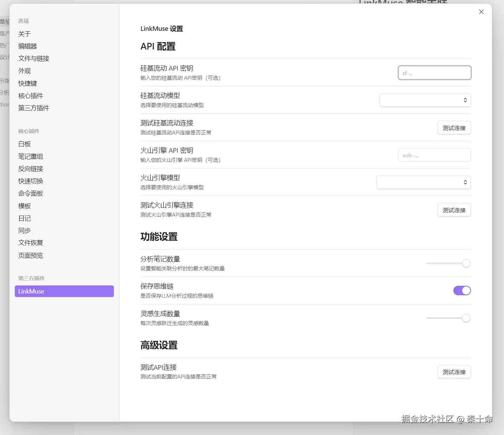Image resolution: width=504 pixels, height=435 pixels.
Task: Click the API 配置 heading
Action: tap(158, 46)
